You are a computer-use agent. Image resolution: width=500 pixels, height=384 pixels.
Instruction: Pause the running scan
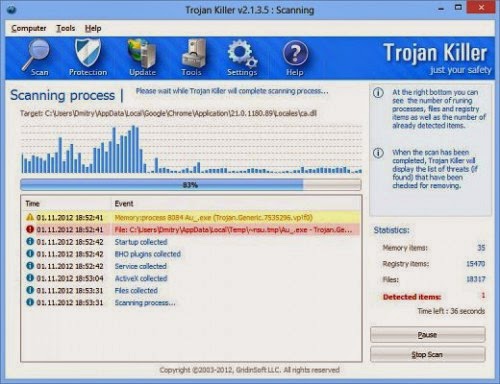coord(428,334)
